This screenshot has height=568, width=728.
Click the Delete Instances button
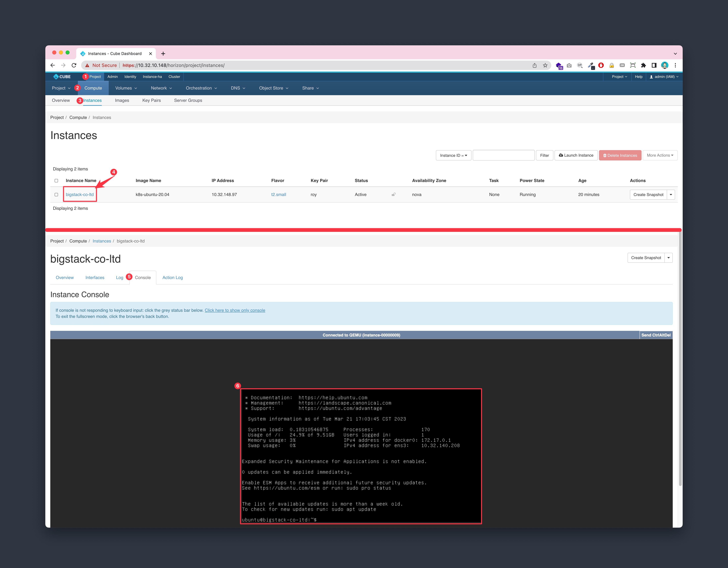coord(620,155)
